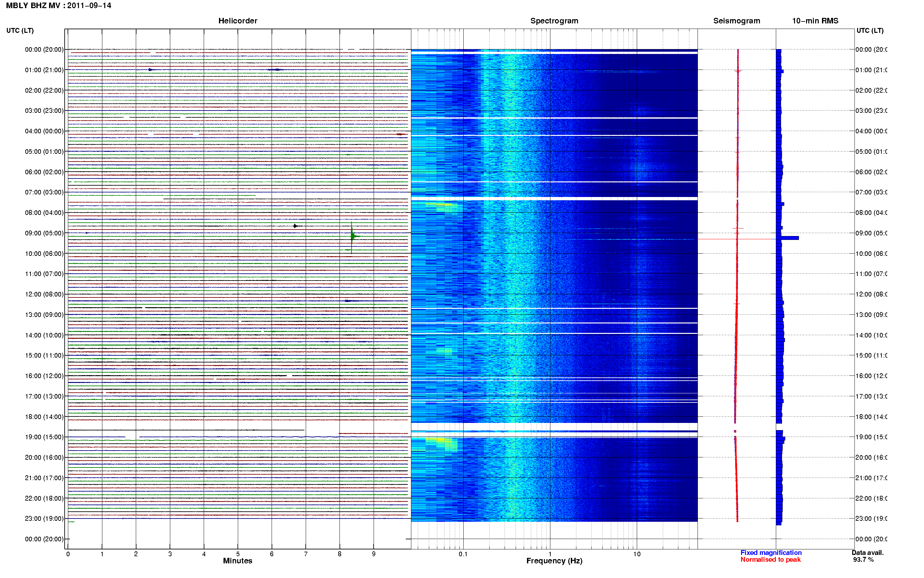Click the left 21:00 (17:00) time label
The height and width of the screenshot is (578, 924).
coord(44,478)
